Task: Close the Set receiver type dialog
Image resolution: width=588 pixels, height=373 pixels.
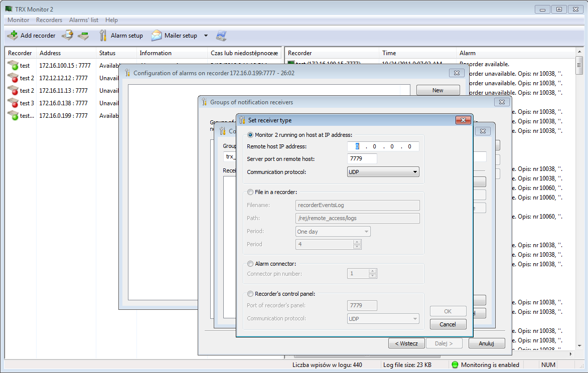Action: point(463,120)
